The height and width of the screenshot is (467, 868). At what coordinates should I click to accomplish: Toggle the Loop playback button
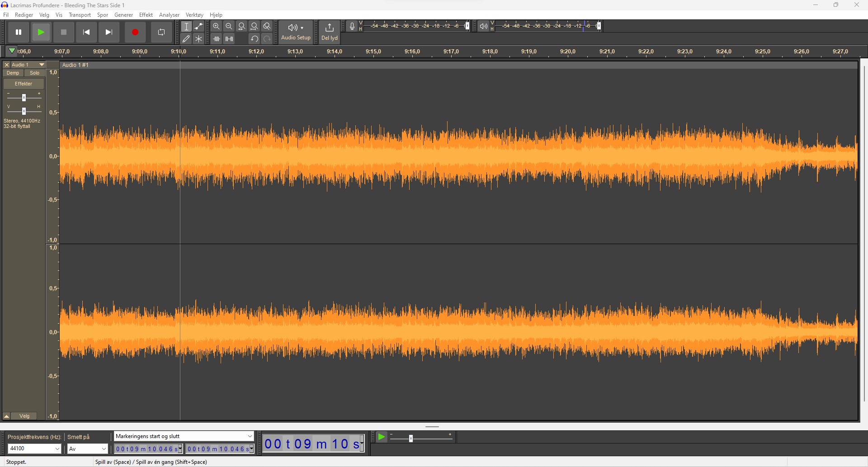(161, 32)
